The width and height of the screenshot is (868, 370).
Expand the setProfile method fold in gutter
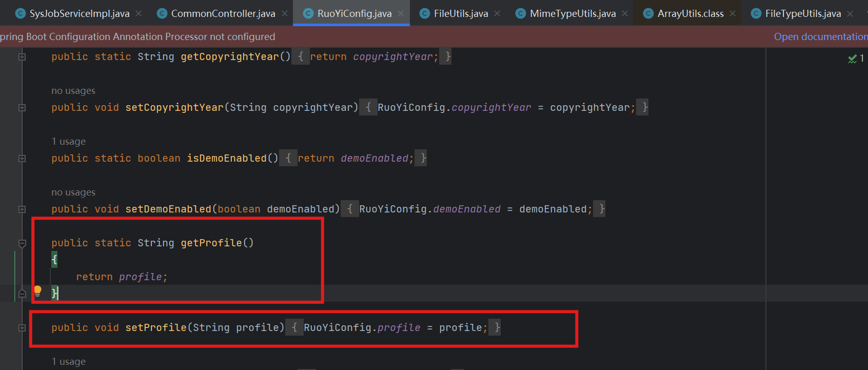pos(22,328)
